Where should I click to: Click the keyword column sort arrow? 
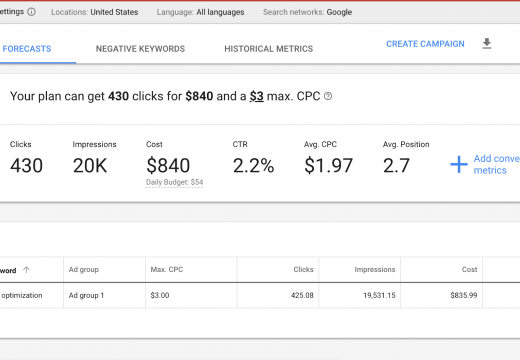[26, 270]
